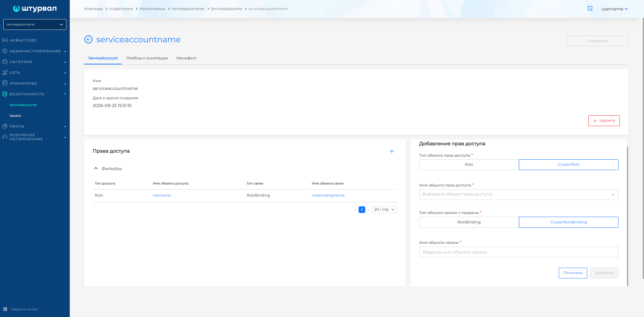Open the rolename link
This screenshot has height=317, width=644.
(162, 195)
